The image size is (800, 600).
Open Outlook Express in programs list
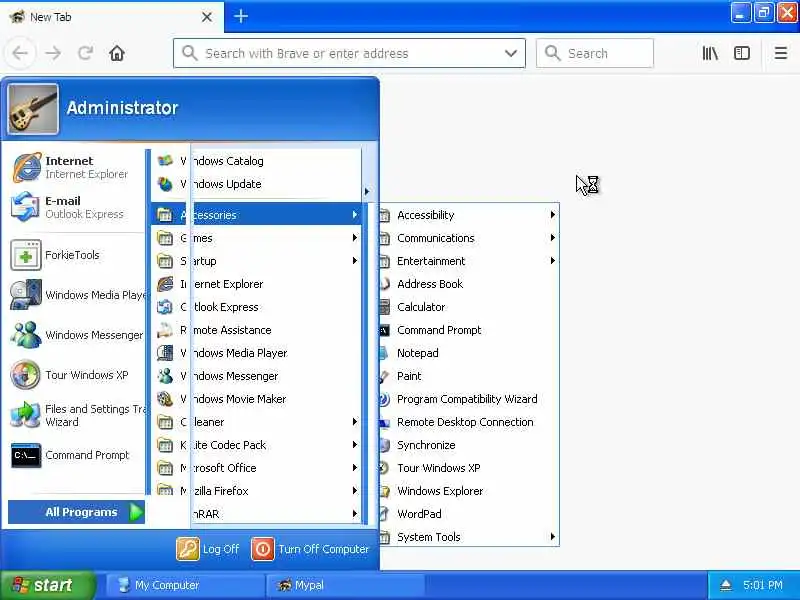coord(257,307)
